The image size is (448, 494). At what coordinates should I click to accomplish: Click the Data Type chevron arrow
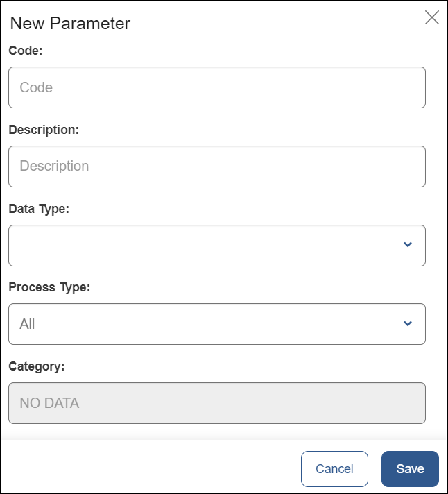click(x=408, y=245)
